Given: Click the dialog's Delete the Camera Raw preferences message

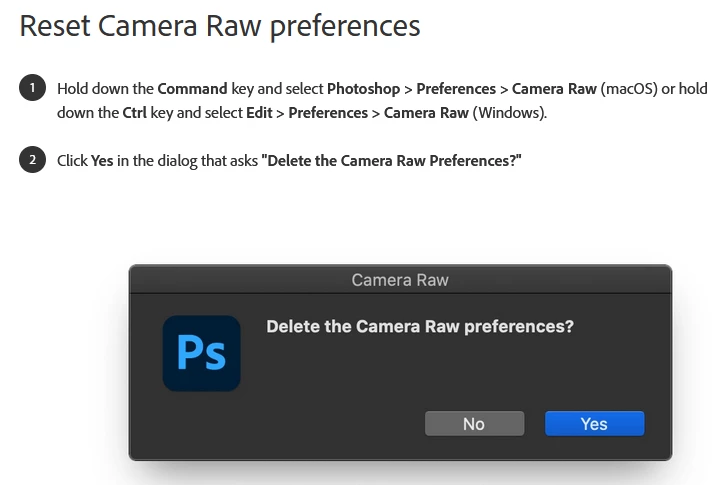Looking at the screenshot, I should pyautogui.click(x=420, y=326).
